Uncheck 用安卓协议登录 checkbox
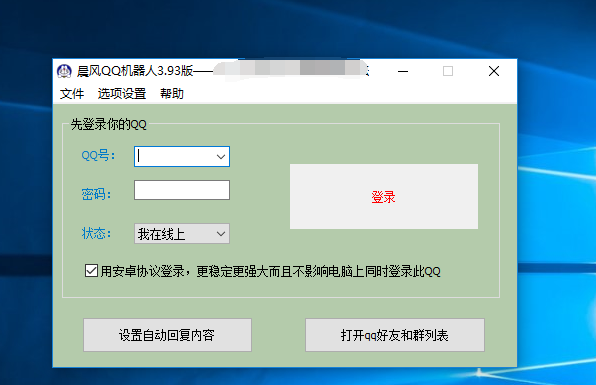 (91, 271)
